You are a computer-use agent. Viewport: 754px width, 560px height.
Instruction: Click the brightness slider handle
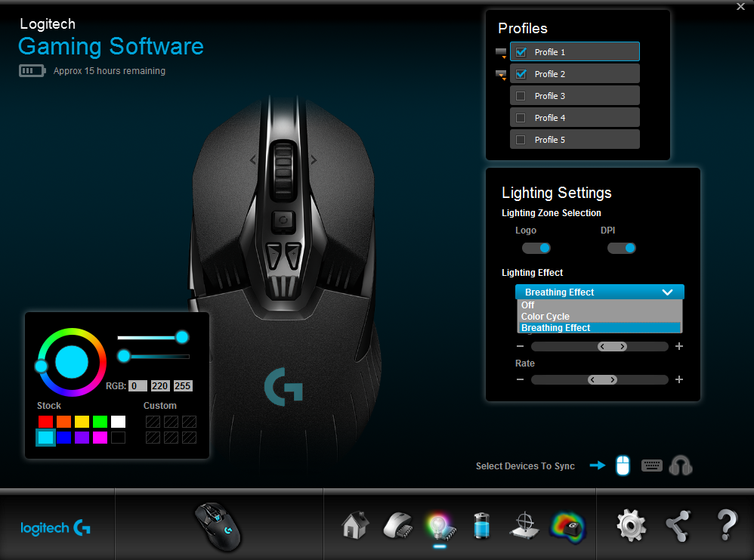(612, 346)
